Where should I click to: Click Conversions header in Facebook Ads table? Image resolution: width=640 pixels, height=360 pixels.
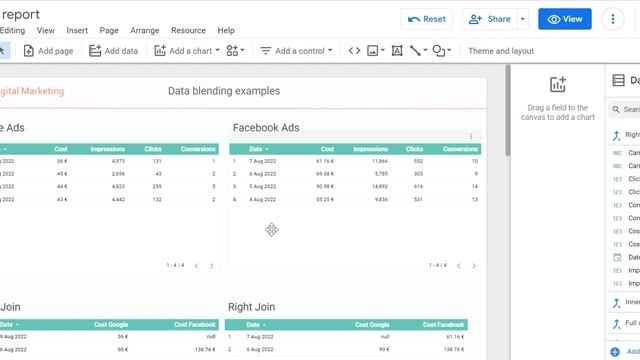[x=460, y=149]
